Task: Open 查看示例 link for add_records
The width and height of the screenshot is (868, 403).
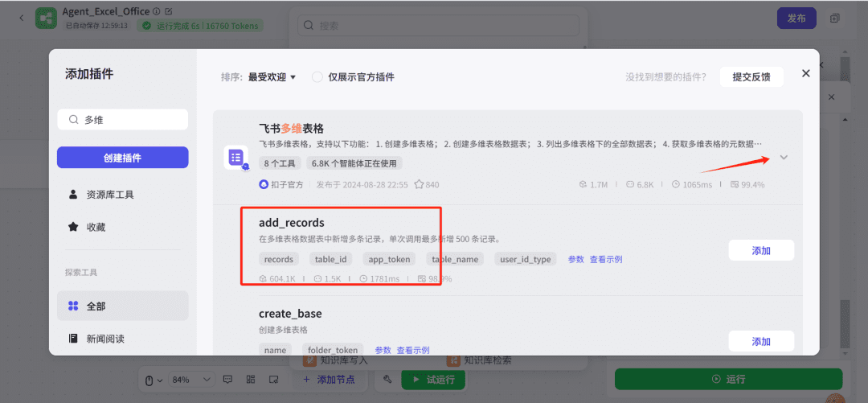Action: [x=605, y=259]
